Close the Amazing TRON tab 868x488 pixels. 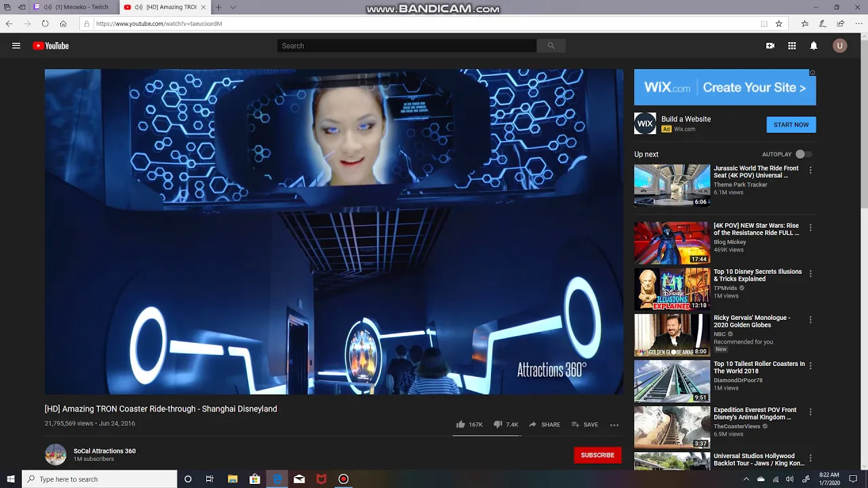point(203,7)
